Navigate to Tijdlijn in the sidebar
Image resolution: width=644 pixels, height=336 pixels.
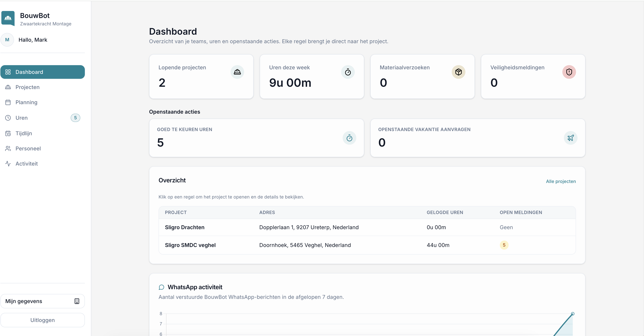coord(24,134)
